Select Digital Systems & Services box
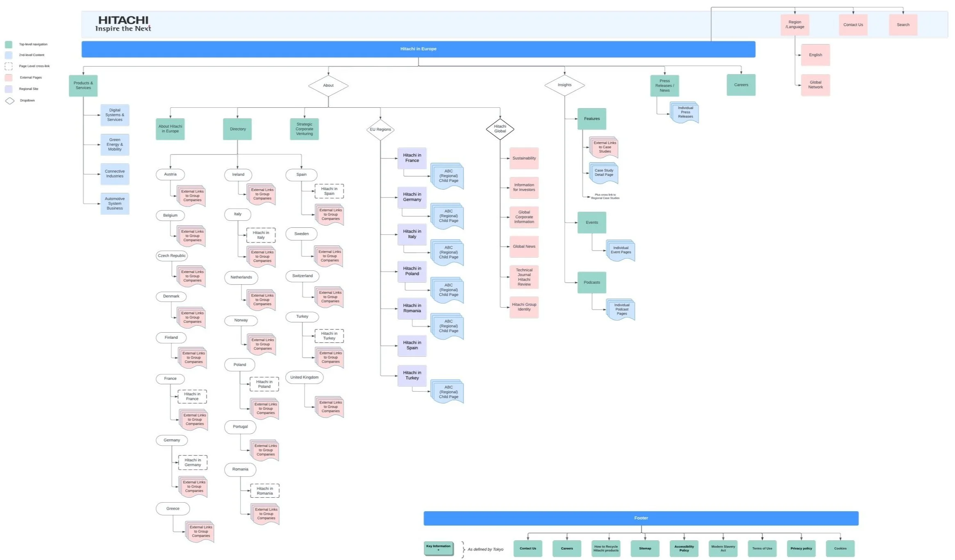This screenshot has width=955, height=560. tap(115, 115)
